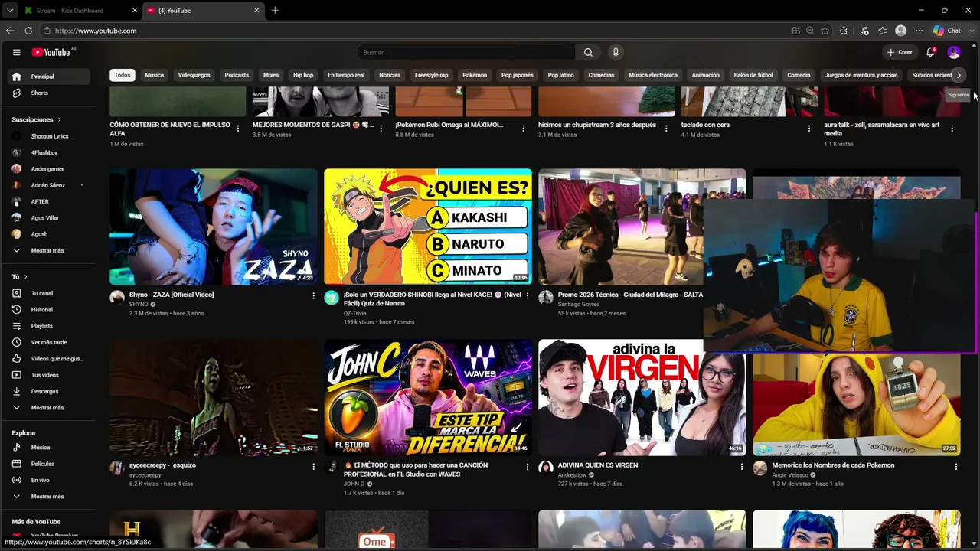Open Tus videos in sidebar
Viewport: 980px width, 551px height.
click(49, 375)
